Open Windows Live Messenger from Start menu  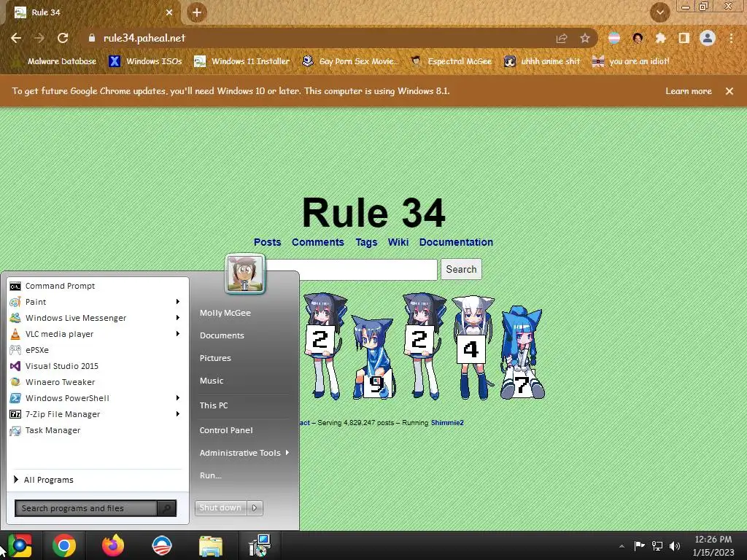click(x=90, y=318)
